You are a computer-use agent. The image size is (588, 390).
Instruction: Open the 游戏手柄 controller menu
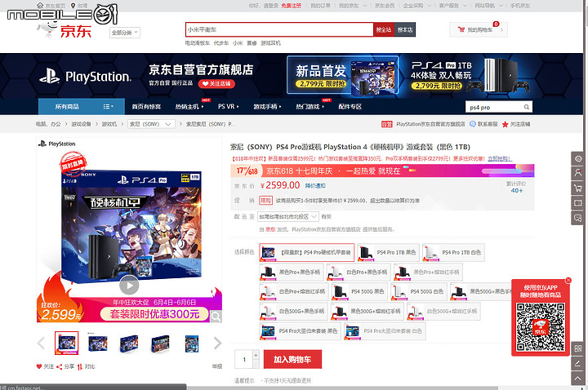[x=267, y=107]
